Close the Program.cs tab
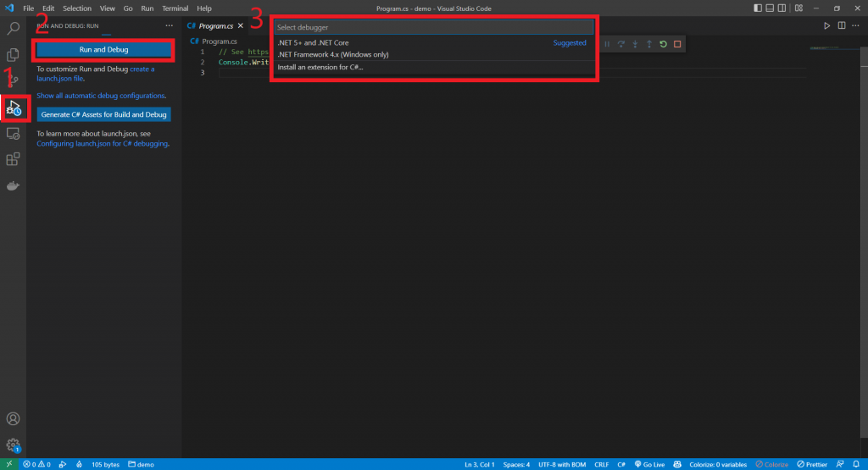 pos(240,26)
